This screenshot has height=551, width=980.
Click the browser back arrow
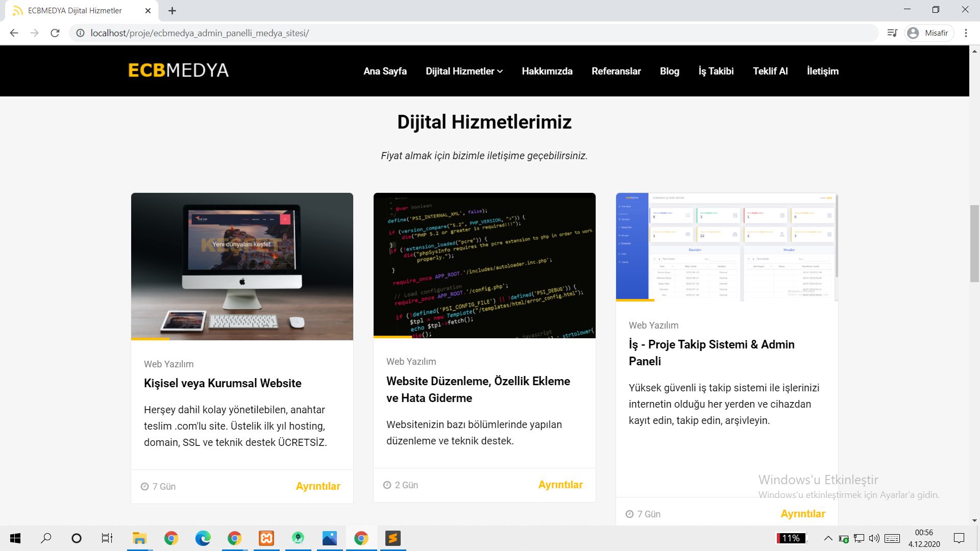coord(14,33)
